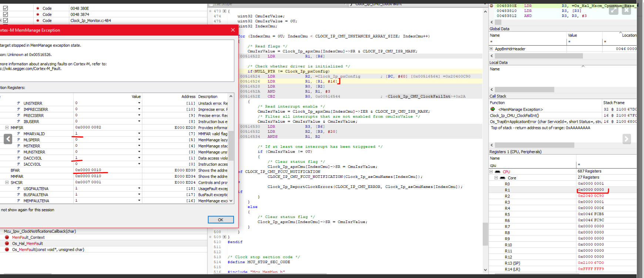Collapse the CPU registers tree node
The height and width of the screenshot is (278, 644).
491,172
